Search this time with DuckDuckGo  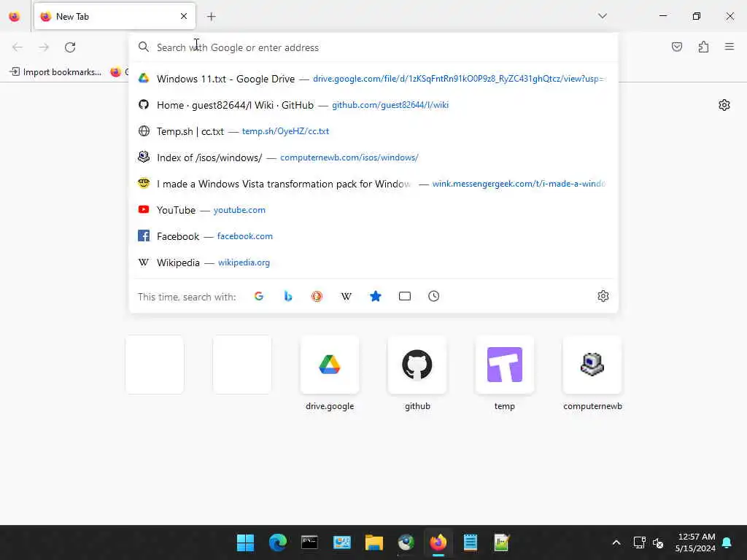(317, 296)
